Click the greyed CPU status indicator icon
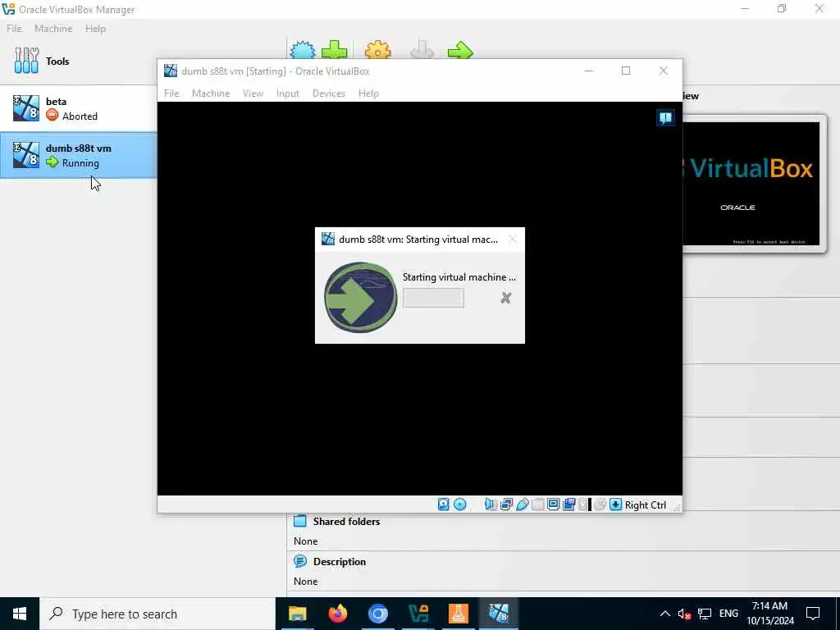The image size is (840, 630). click(x=583, y=504)
